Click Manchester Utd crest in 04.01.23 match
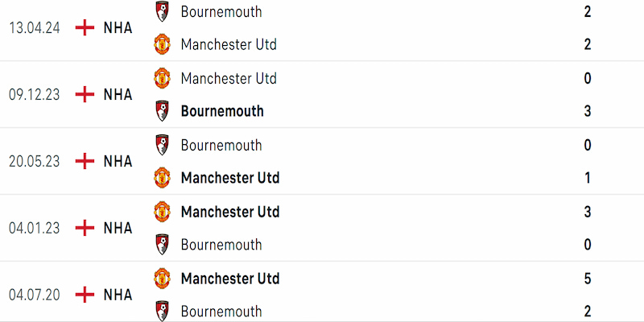Screen dimensions: 644x322 (x=163, y=212)
